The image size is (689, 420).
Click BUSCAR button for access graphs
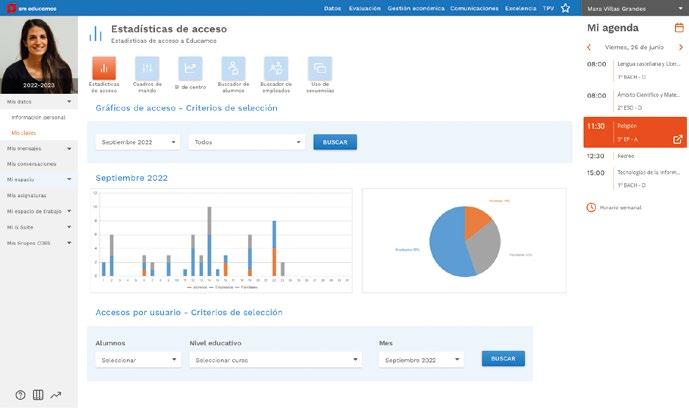click(x=335, y=142)
